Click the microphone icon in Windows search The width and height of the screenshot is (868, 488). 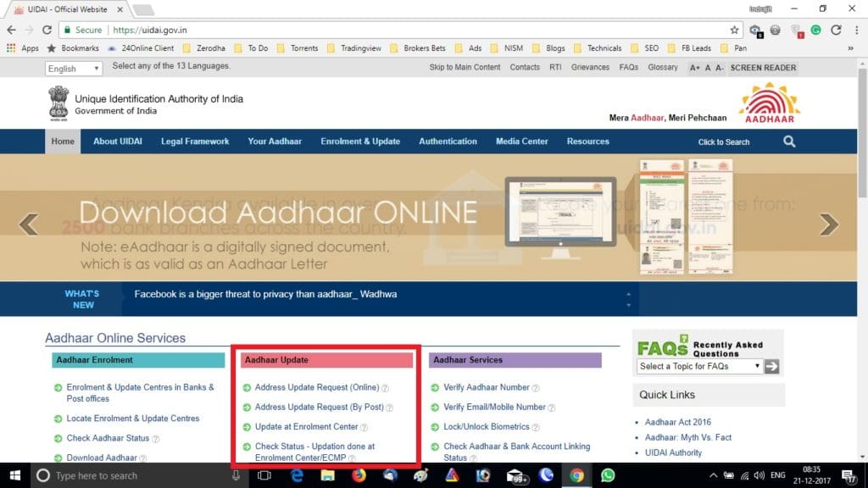[235, 475]
